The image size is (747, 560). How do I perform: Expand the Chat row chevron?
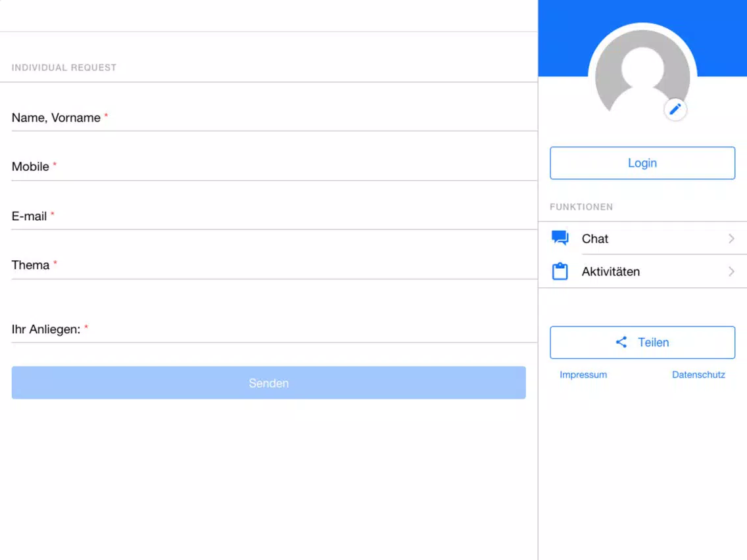click(x=731, y=239)
